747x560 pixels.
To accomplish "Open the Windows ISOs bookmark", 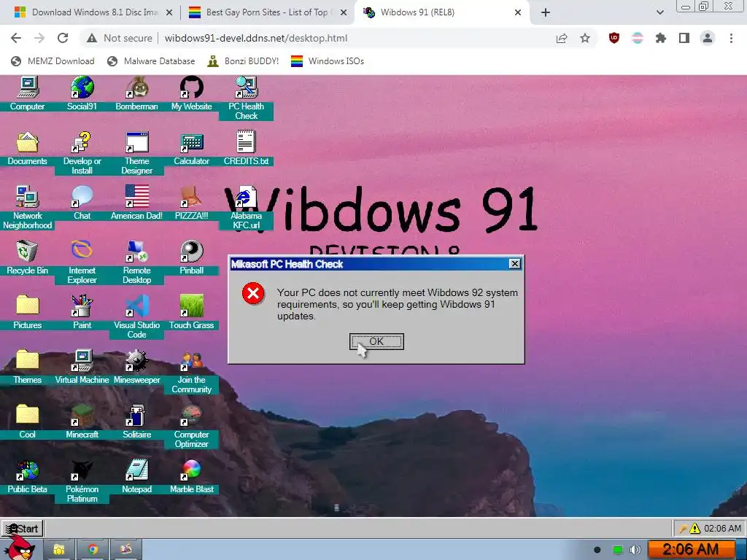I will pos(328,61).
